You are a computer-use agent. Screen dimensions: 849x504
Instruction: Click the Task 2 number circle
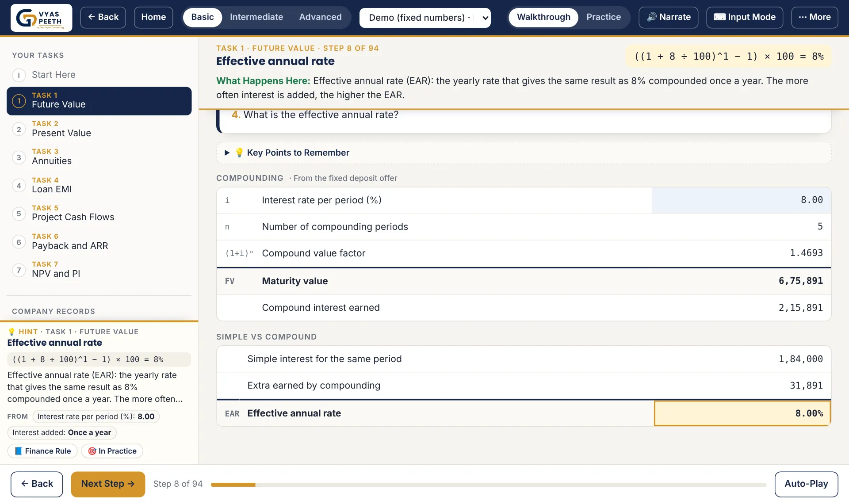coord(19,130)
